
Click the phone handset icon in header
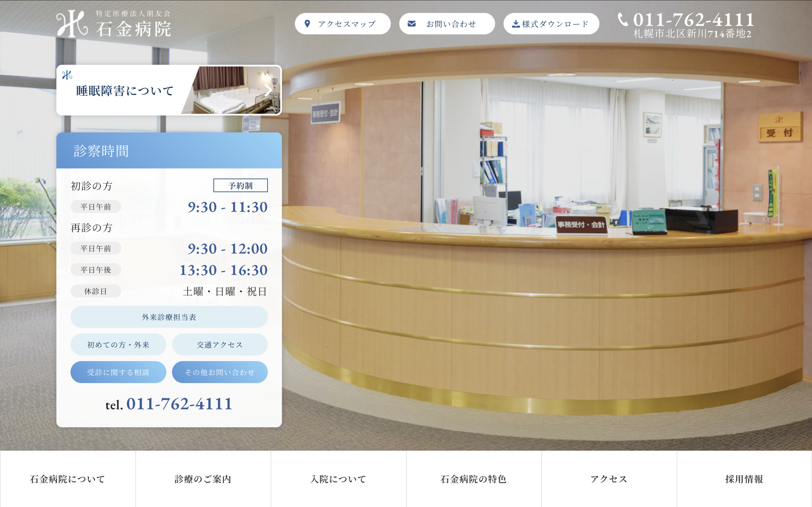pyautogui.click(x=623, y=20)
